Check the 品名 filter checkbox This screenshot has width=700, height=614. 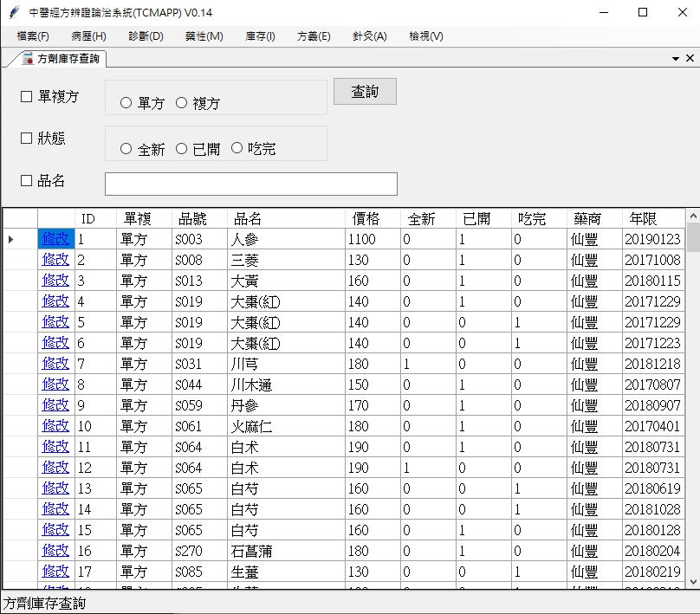click(x=26, y=181)
